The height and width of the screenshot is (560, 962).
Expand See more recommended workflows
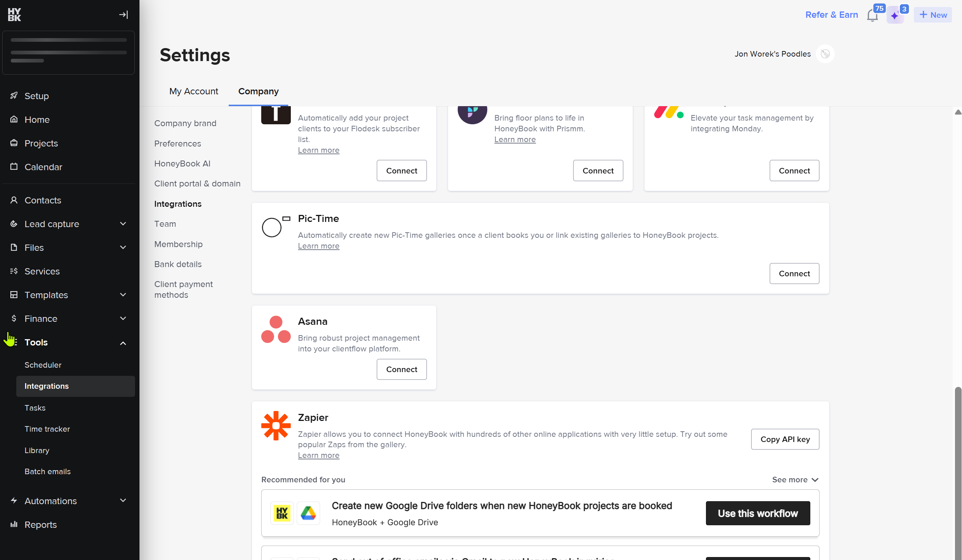click(x=795, y=479)
